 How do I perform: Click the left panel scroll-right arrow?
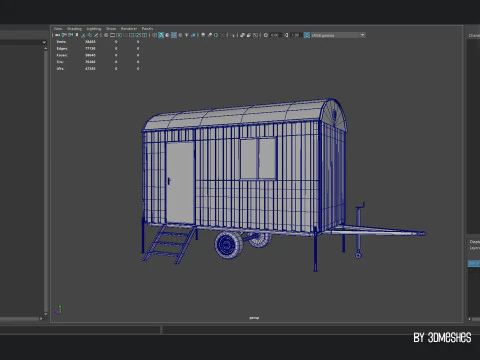41,319
